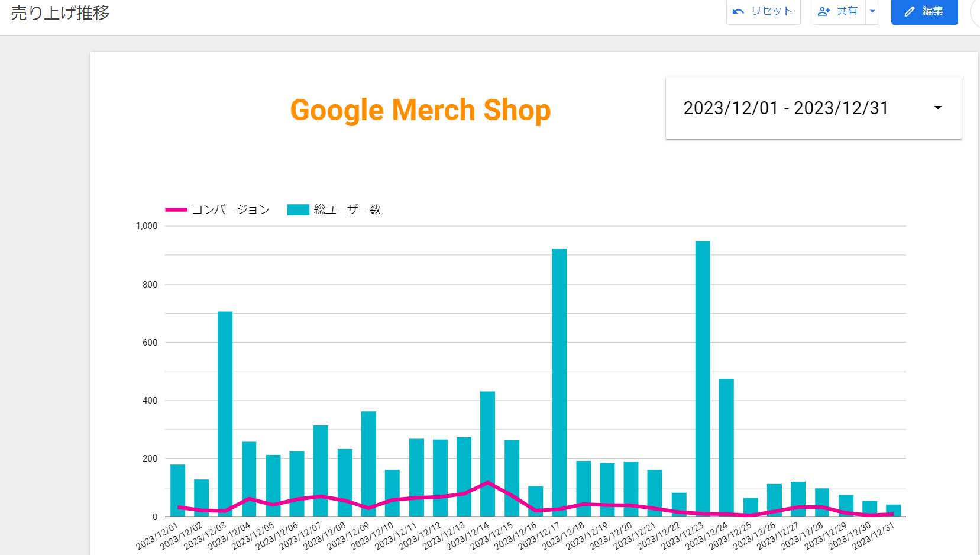Screen dimensions: 980x555
Task: Toggle the 総ユーザー数 legend entry
Action: coord(334,209)
